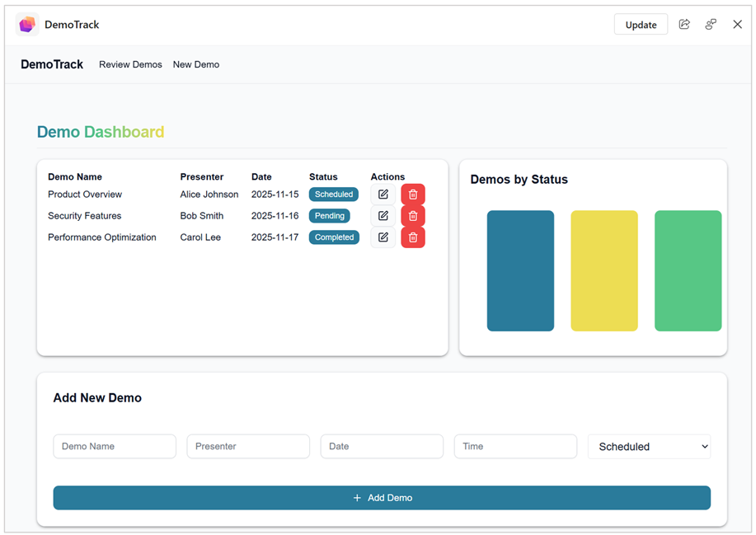
Task: Open the New Demo tab
Action: click(x=195, y=63)
